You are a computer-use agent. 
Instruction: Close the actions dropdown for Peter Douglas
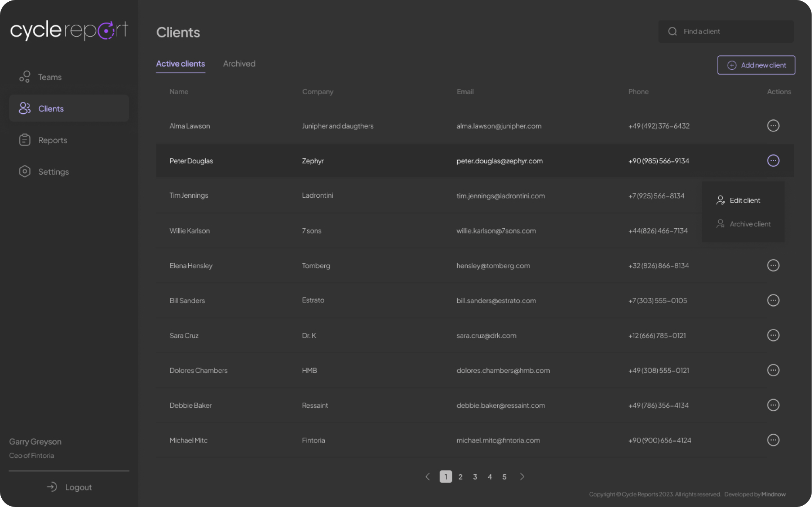773,161
